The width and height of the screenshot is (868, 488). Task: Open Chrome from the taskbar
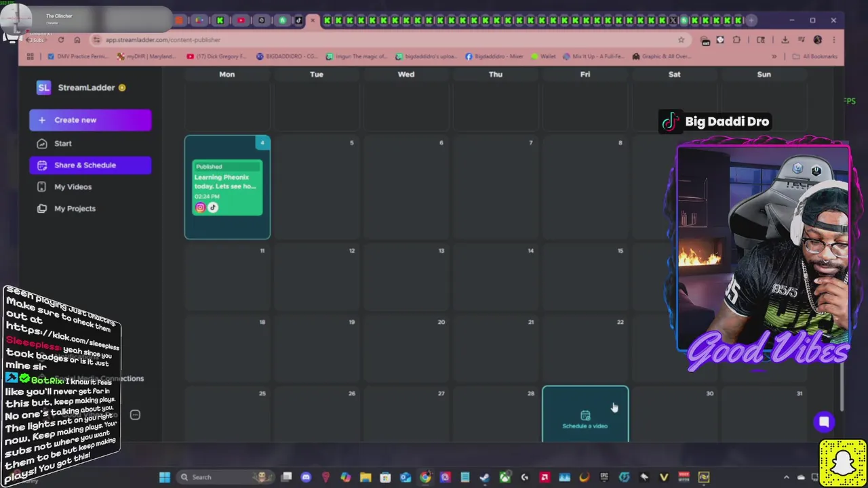(425, 477)
